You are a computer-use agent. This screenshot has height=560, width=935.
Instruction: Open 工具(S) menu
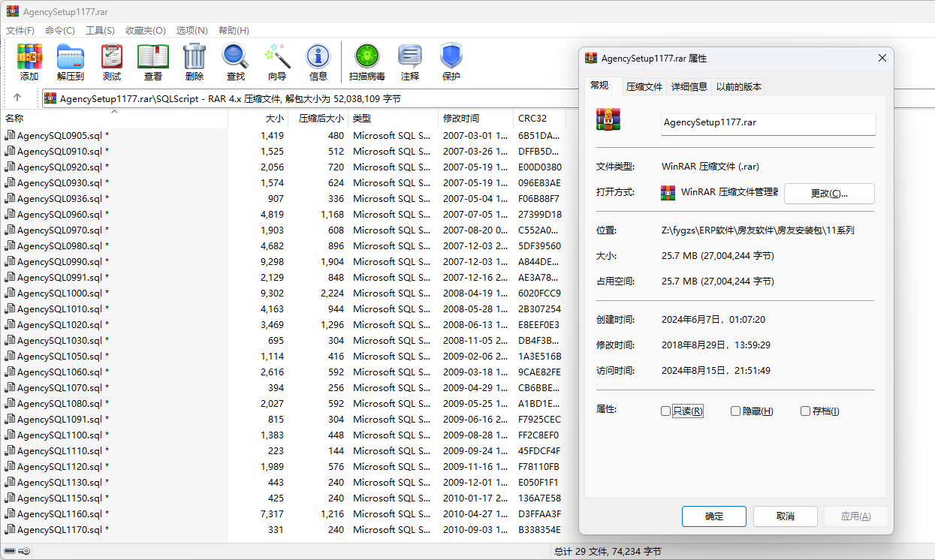pos(100,31)
